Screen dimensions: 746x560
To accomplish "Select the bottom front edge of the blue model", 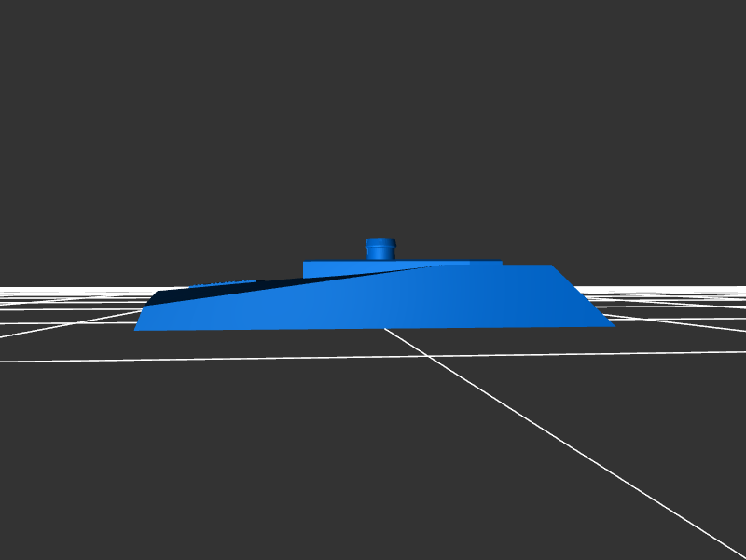I will [373, 328].
